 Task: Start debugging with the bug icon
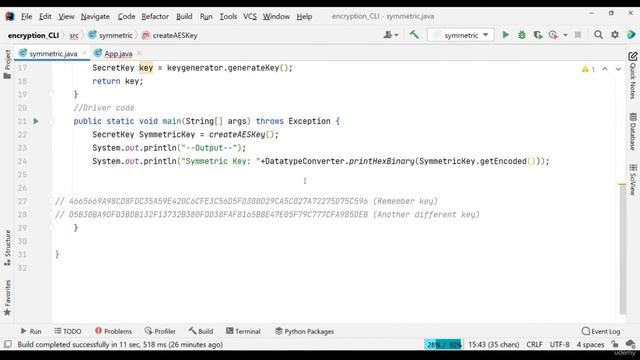click(522, 35)
